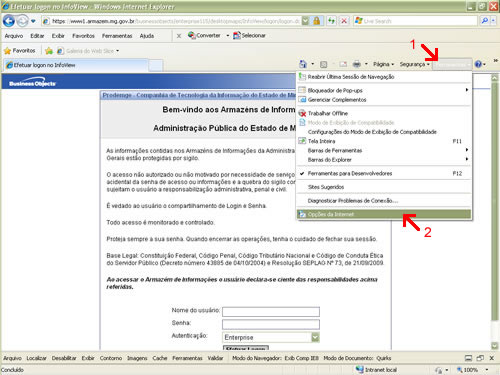Open developer tools Localizar menu
Screen dimensions: 500x375
(x=36, y=358)
